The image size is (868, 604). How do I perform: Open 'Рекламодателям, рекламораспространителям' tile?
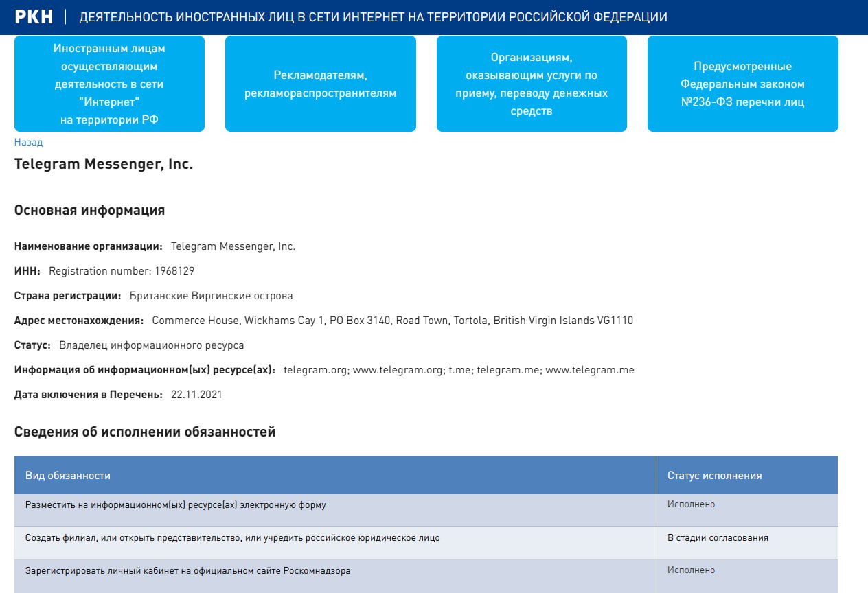pos(321,84)
